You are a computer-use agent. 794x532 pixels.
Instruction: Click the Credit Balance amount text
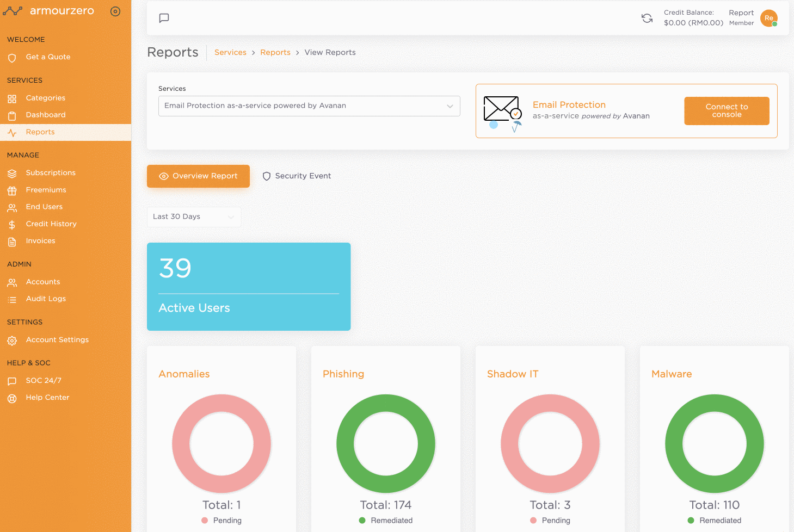click(693, 23)
